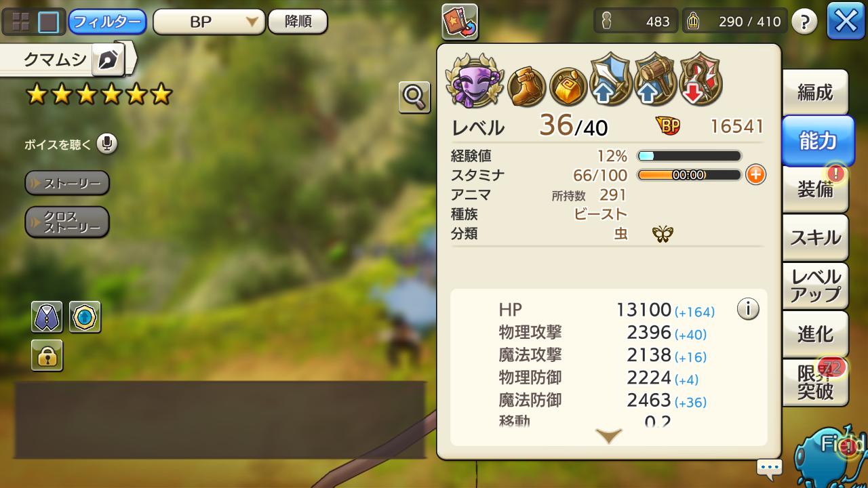
Task: Tap the orange stamina progress bar
Action: [689, 175]
